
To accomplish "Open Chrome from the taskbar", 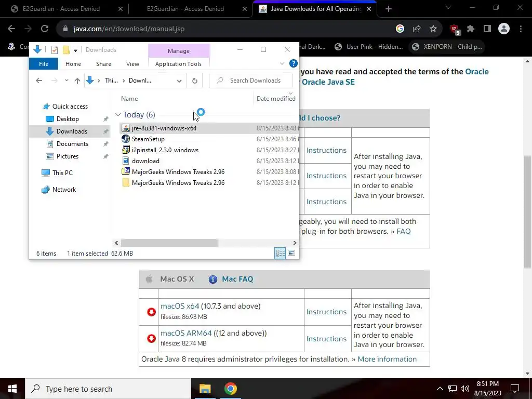I will click(x=230, y=389).
